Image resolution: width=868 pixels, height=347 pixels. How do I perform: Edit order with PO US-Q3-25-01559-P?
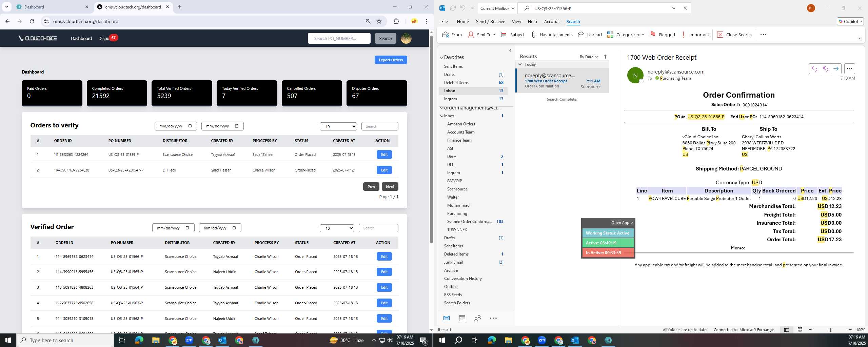point(384,155)
